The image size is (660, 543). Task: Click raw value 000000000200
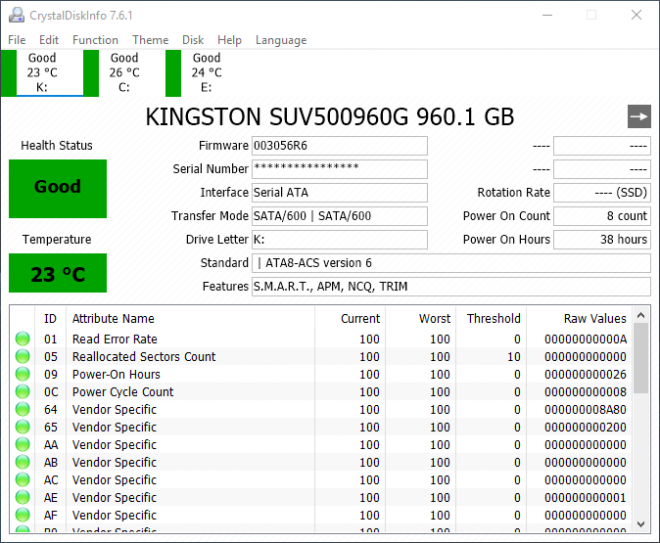point(585,427)
